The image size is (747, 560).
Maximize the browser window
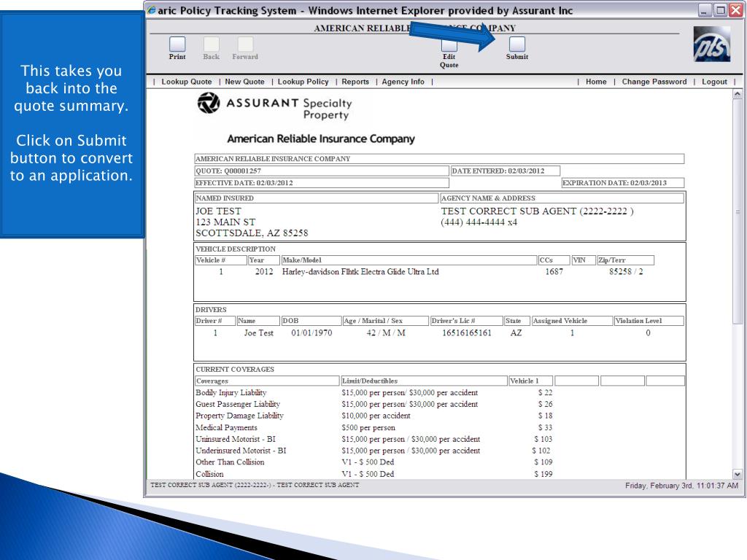[720, 10]
